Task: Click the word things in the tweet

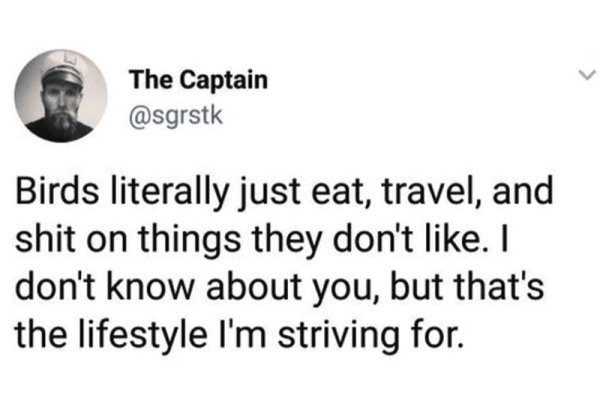Action: [x=190, y=241]
